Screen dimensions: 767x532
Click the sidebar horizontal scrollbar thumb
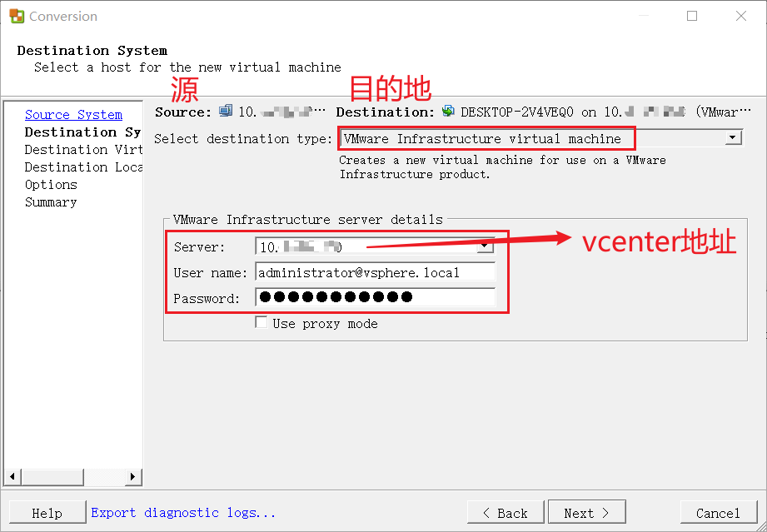52,476
